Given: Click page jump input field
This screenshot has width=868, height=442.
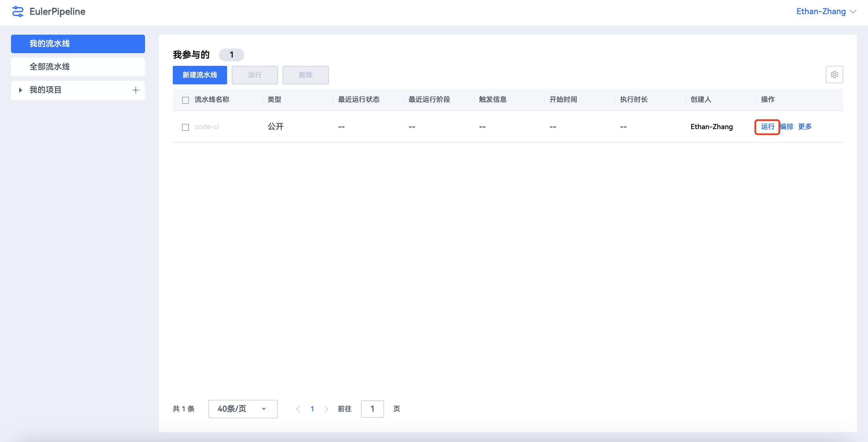Looking at the screenshot, I should click(x=372, y=409).
